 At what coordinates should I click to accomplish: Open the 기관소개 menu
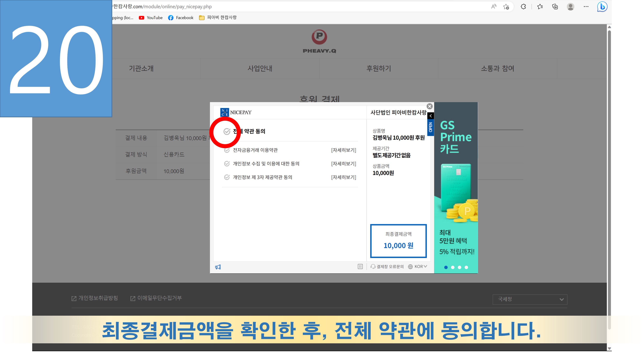141,68
